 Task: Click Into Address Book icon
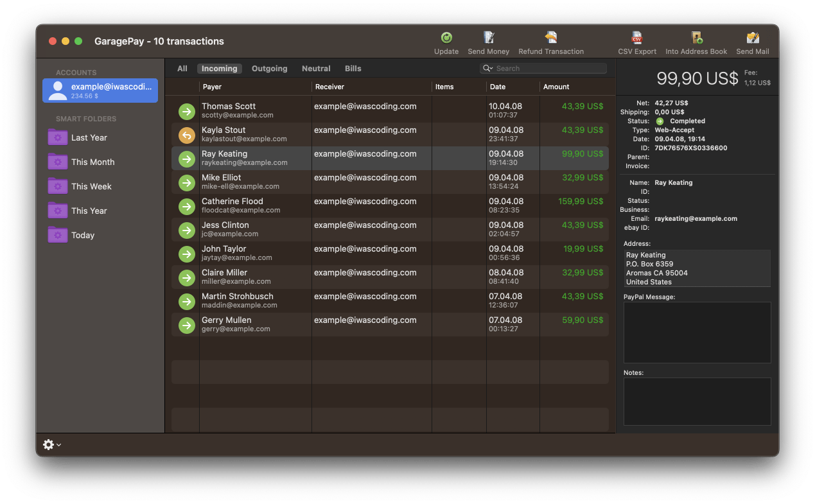696,38
